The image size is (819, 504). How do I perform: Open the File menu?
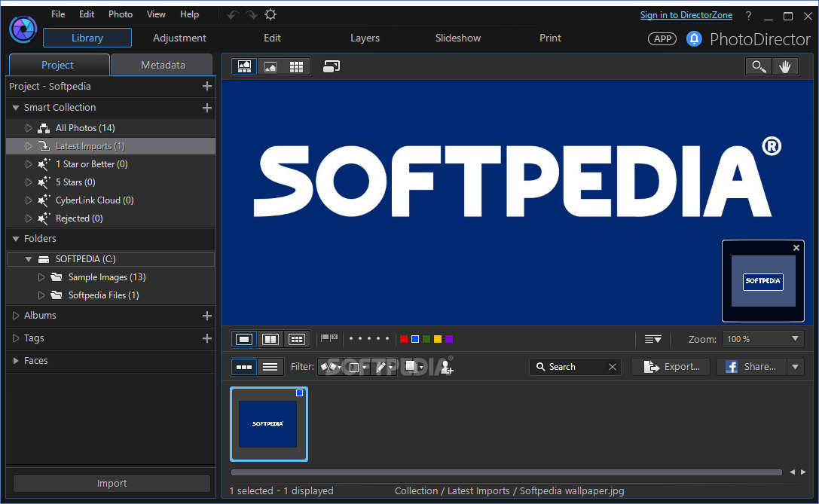coord(58,14)
